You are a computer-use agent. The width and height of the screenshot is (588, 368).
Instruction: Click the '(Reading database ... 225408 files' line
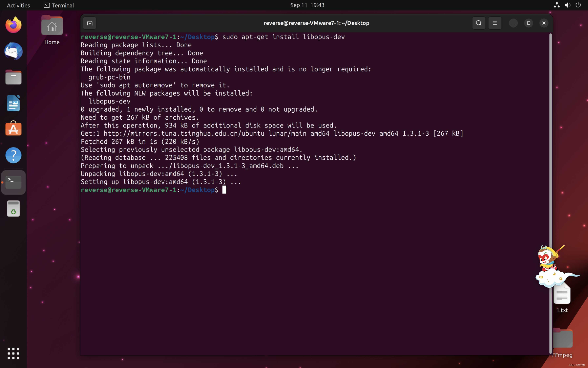coord(218,158)
